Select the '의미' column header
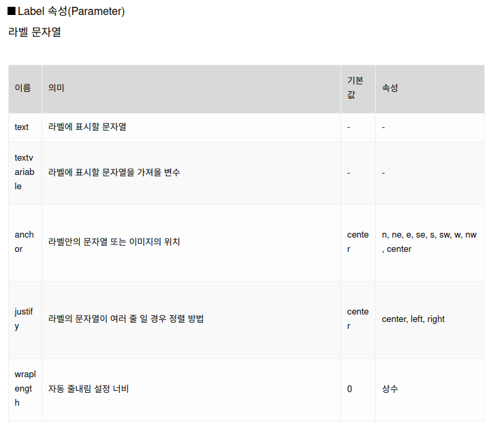The height and width of the screenshot is (433, 504). (x=57, y=88)
